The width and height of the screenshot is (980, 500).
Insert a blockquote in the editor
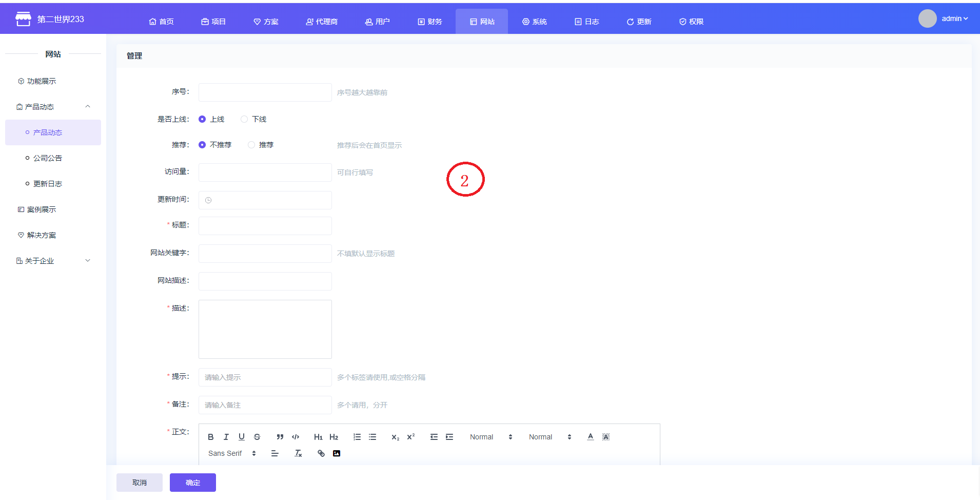[280, 437]
